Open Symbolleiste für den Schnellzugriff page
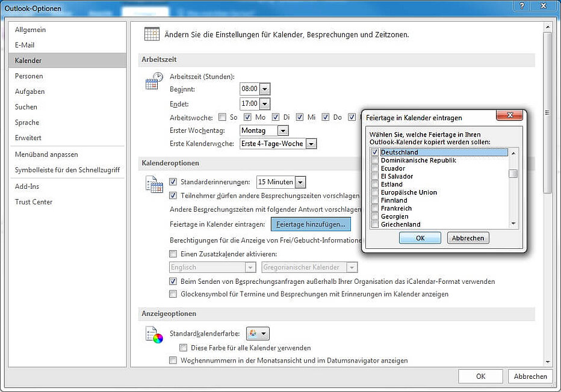Screen dimensions: 561x392 click(67, 170)
